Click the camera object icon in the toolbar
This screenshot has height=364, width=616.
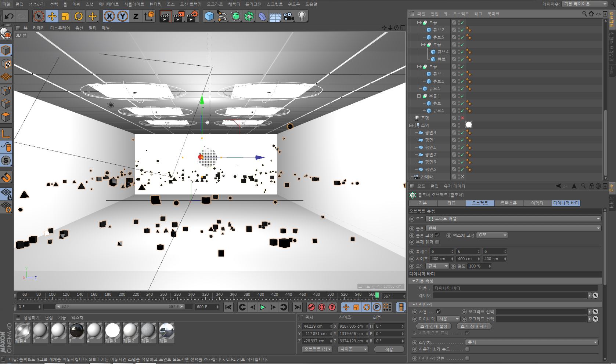click(x=289, y=16)
